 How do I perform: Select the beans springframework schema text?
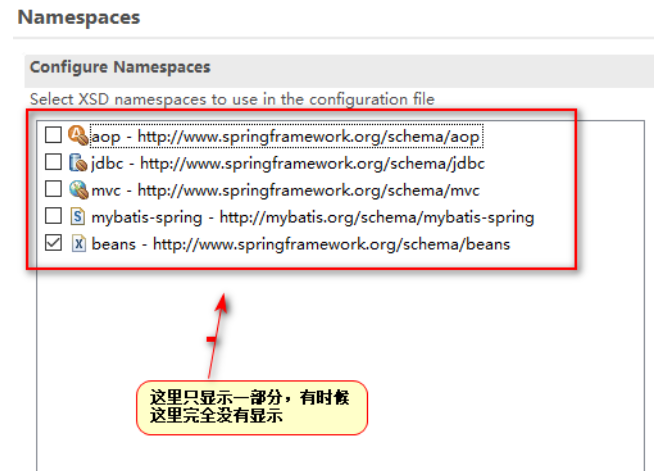(x=301, y=244)
